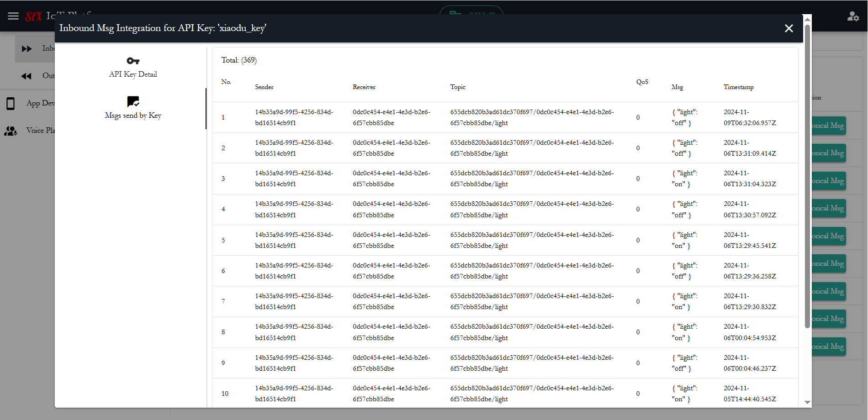Click the Outbound rewind icon in sidebar
Screen dimensions: 868x420
pos(26,76)
